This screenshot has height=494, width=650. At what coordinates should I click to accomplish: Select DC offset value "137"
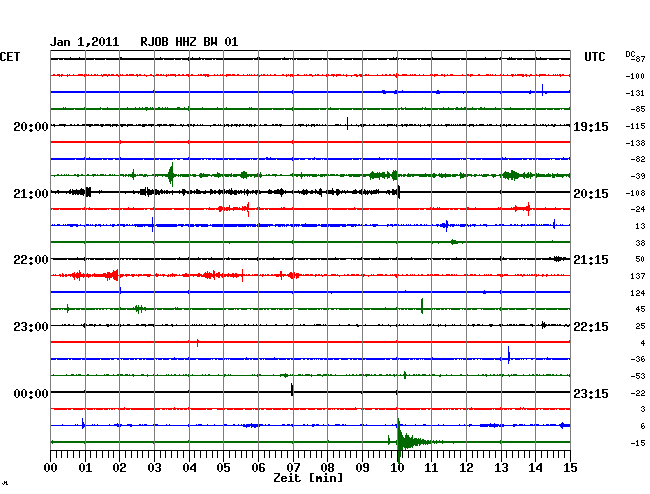(x=638, y=276)
